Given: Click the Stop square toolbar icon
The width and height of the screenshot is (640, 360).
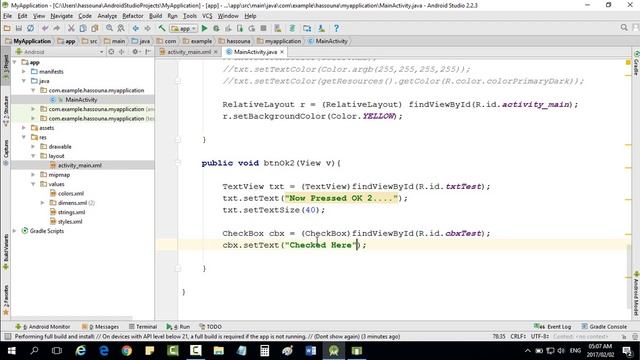Looking at the screenshot, I should [x=264, y=28].
